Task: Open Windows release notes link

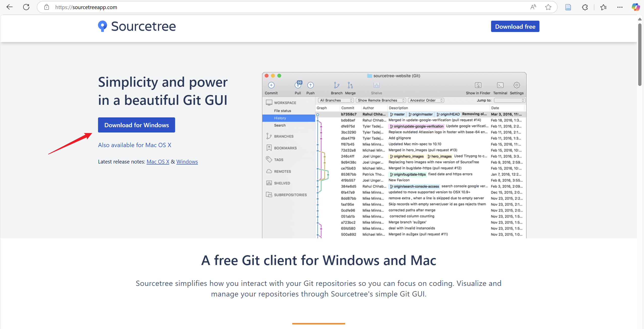Action: [x=187, y=162]
